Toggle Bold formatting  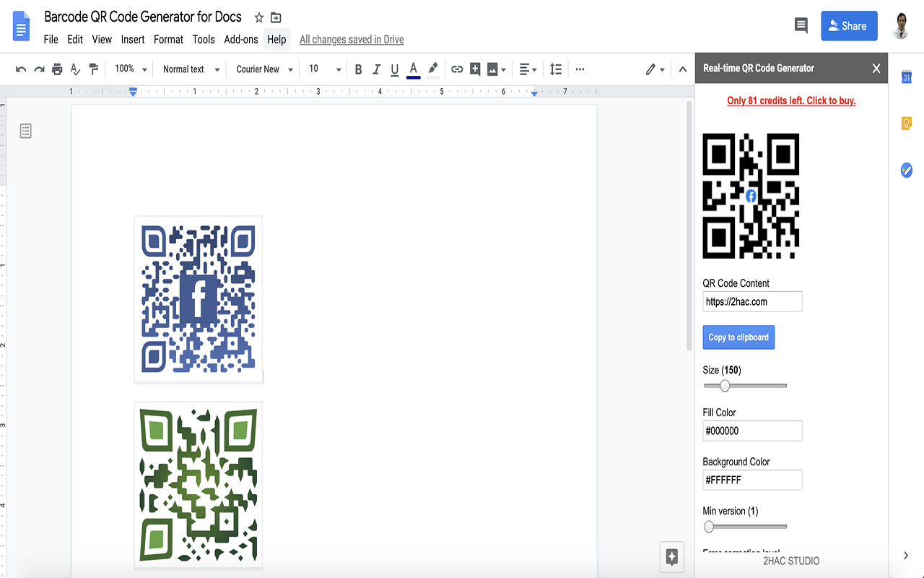point(358,69)
